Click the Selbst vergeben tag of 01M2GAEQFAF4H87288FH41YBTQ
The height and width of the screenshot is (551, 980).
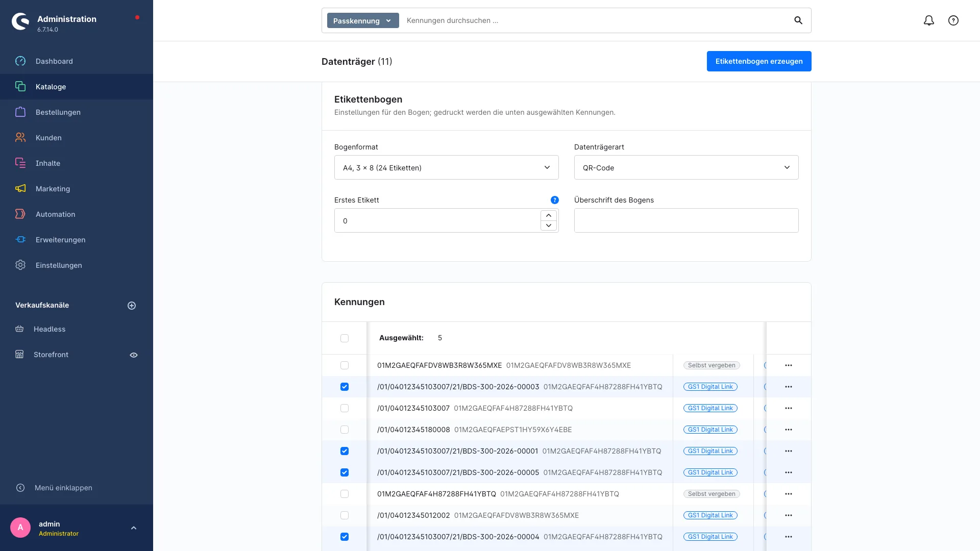tap(712, 494)
